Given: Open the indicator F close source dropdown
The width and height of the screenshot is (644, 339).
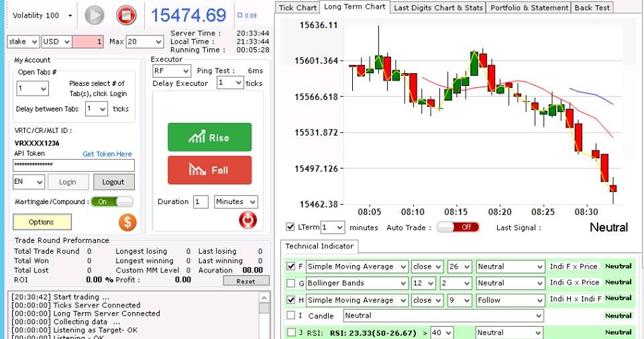Looking at the screenshot, I should [427, 267].
